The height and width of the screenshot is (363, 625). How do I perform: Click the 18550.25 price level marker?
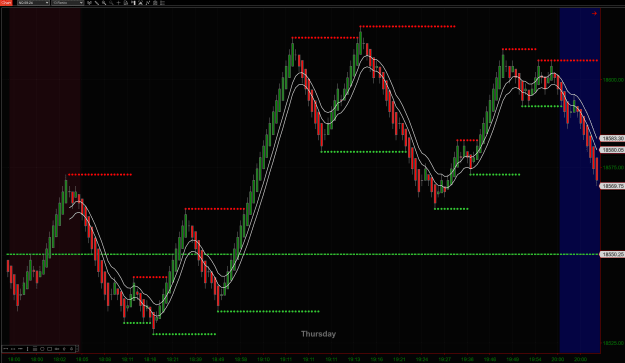pos(612,254)
